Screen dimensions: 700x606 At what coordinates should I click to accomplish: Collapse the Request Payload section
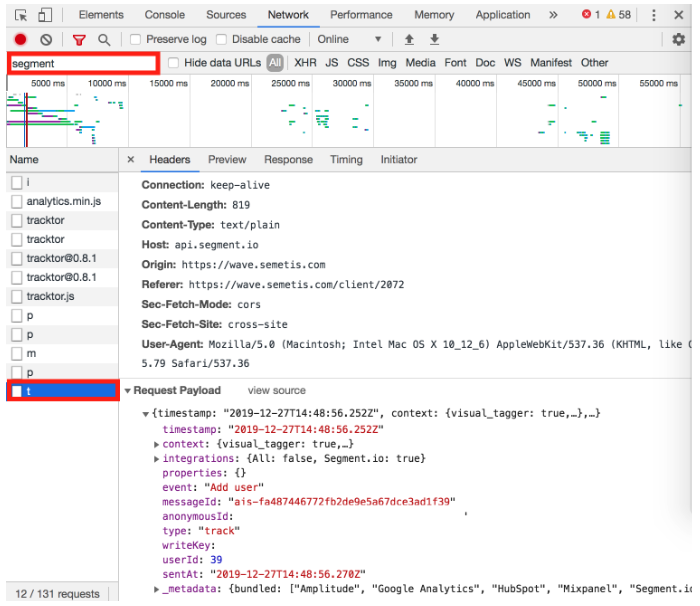click(x=127, y=391)
